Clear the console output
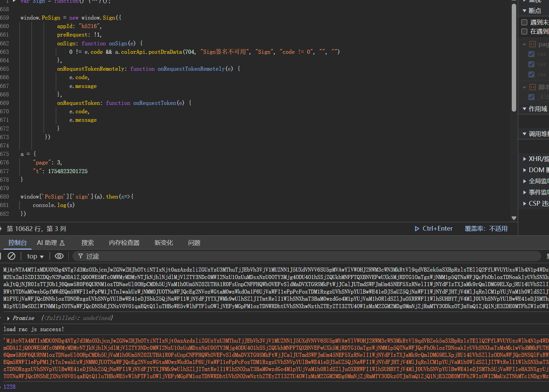 (12, 256)
